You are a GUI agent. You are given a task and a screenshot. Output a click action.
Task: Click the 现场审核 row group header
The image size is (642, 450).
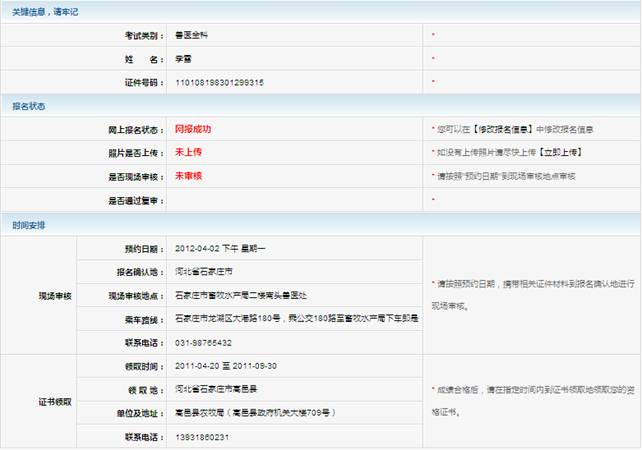click(x=54, y=296)
